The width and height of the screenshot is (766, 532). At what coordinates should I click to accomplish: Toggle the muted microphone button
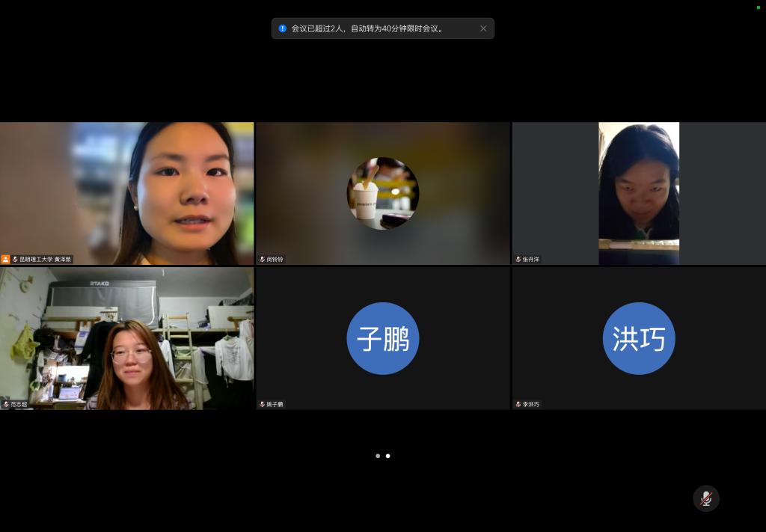[706, 498]
